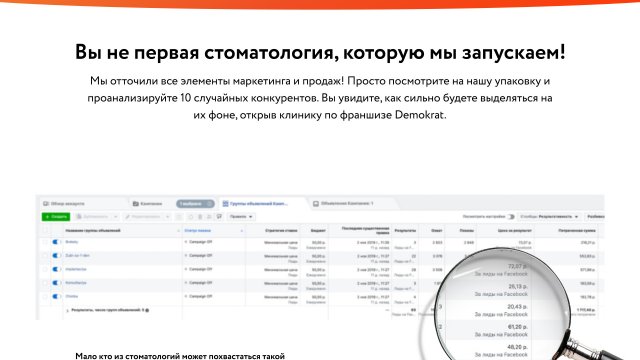The image size is (640, 360).
Task: Click the paragraph starting 'Мы отточили все элементы'
Action: pos(320,98)
